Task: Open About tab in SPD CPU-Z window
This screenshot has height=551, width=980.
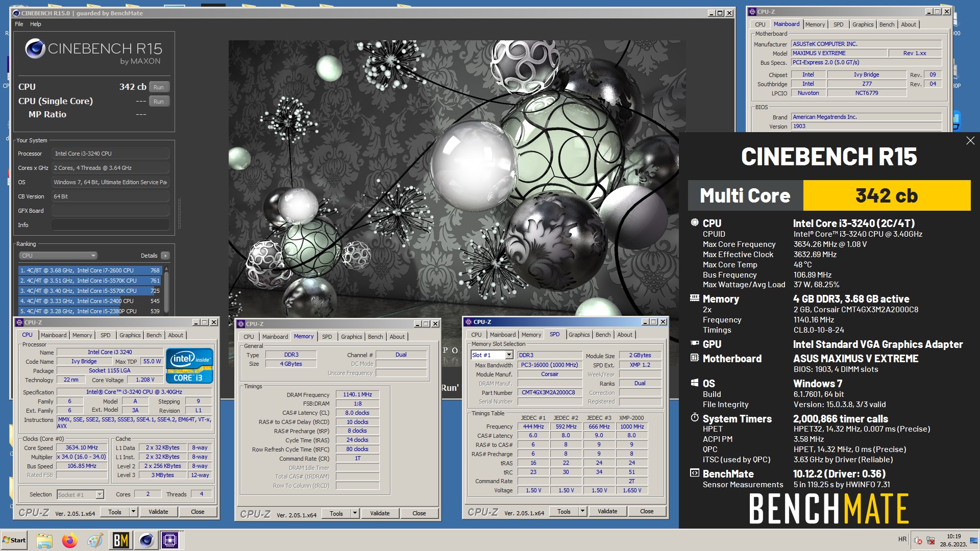Action: coord(624,335)
